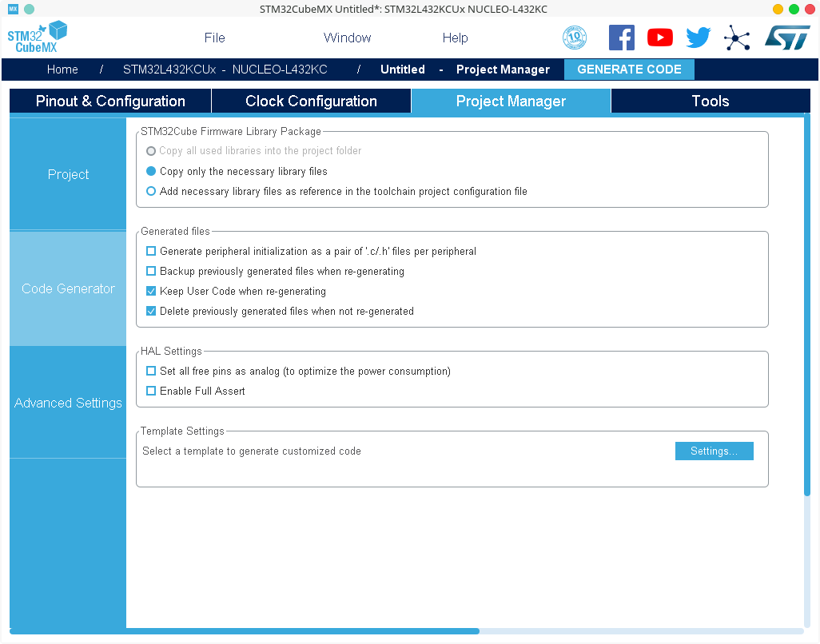The width and height of the screenshot is (820, 644).
Task: Open the File menu
Action: (214, 38)
